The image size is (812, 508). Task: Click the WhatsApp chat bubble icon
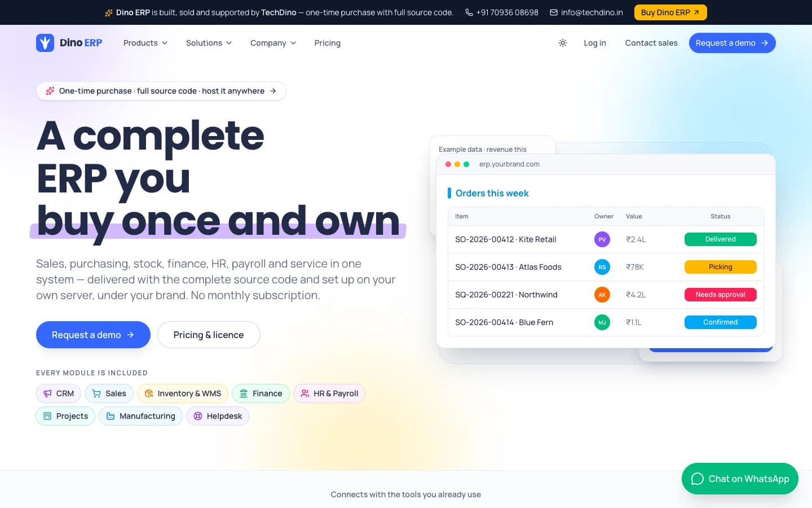point(698,479)
